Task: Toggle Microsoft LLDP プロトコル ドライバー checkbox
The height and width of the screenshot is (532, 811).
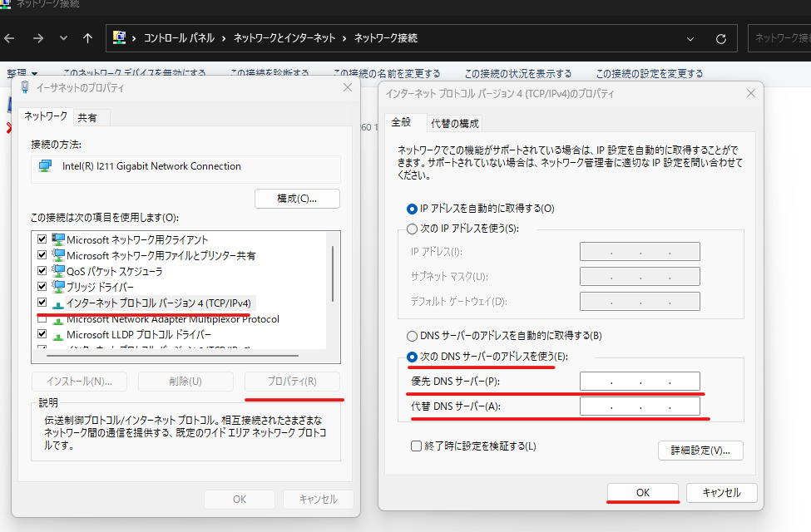Action: point(42,334)
